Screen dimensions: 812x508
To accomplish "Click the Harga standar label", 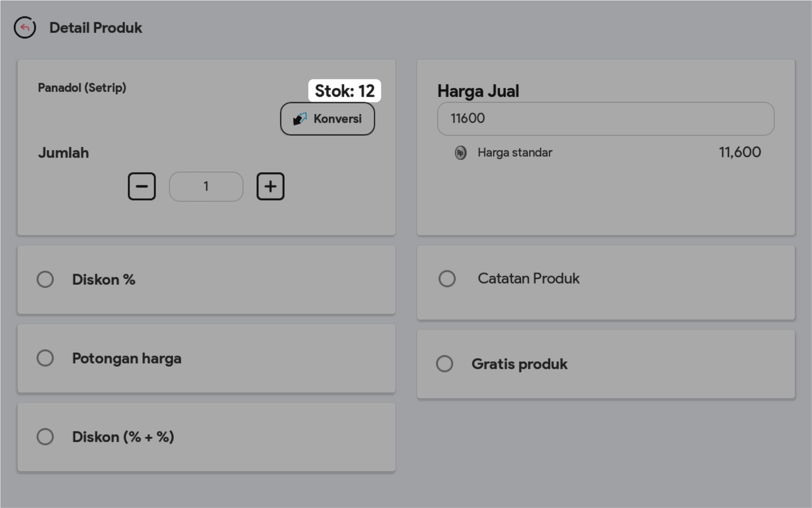I will point(515,153).
